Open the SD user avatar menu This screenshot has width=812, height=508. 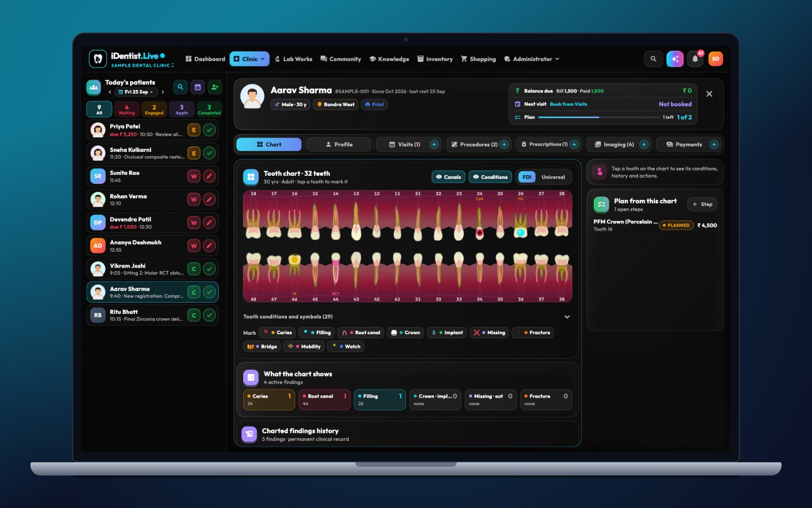[x=716, y=59]
